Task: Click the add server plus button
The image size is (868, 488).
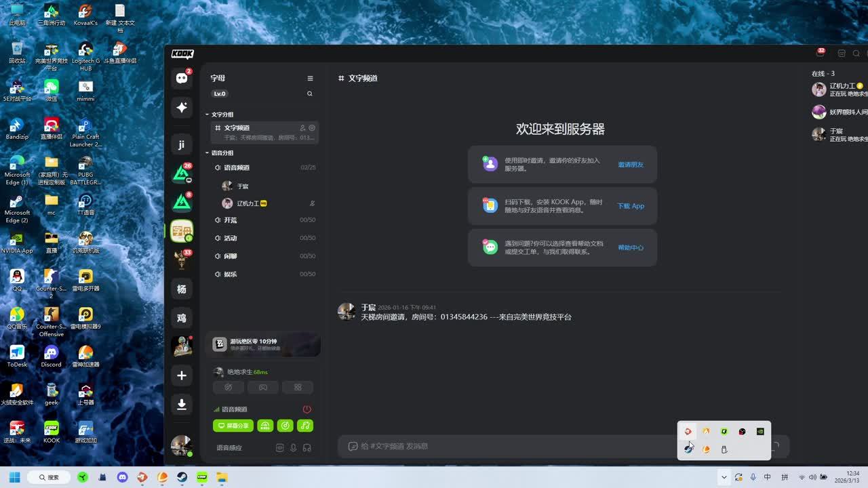Action: tap(182, 375)
